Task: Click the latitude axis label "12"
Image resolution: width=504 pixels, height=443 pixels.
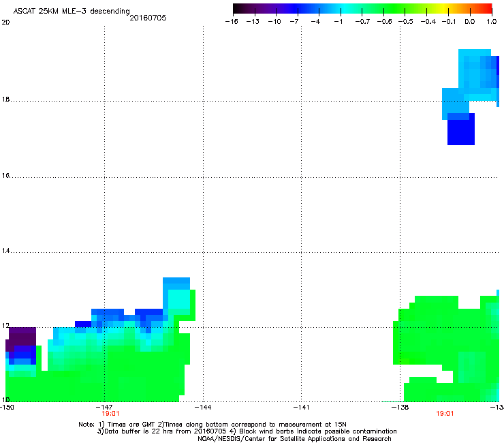Action: point(5,326)
